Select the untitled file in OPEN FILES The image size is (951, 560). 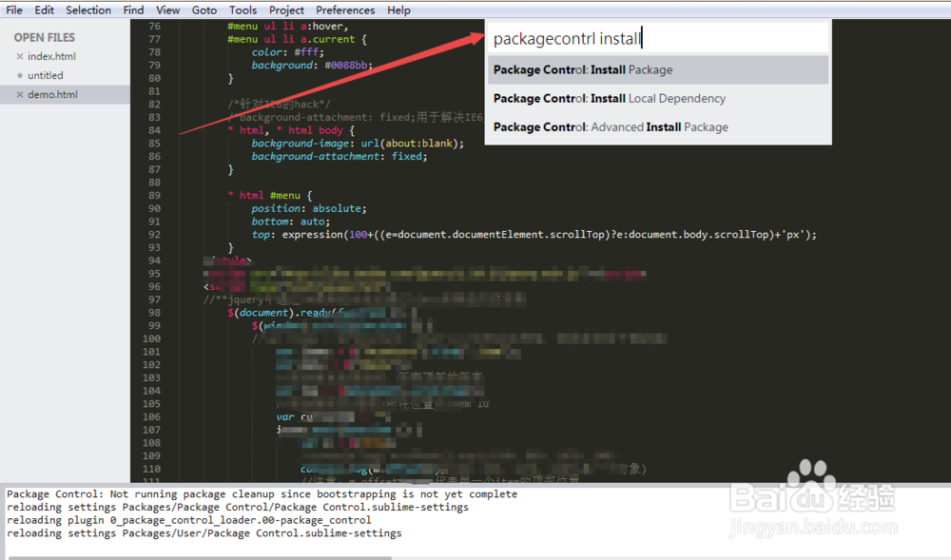tap(48, 75)
